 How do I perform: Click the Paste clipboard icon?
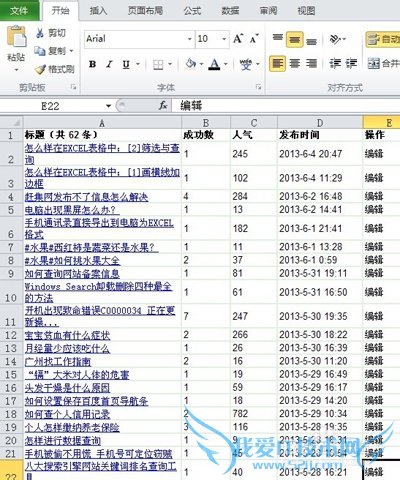tap(16, 36)
